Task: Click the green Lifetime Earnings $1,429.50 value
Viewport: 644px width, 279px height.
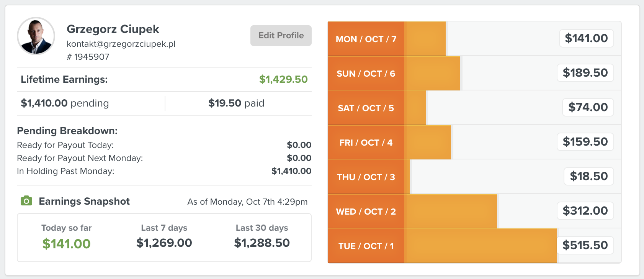Action: (283, 79)
